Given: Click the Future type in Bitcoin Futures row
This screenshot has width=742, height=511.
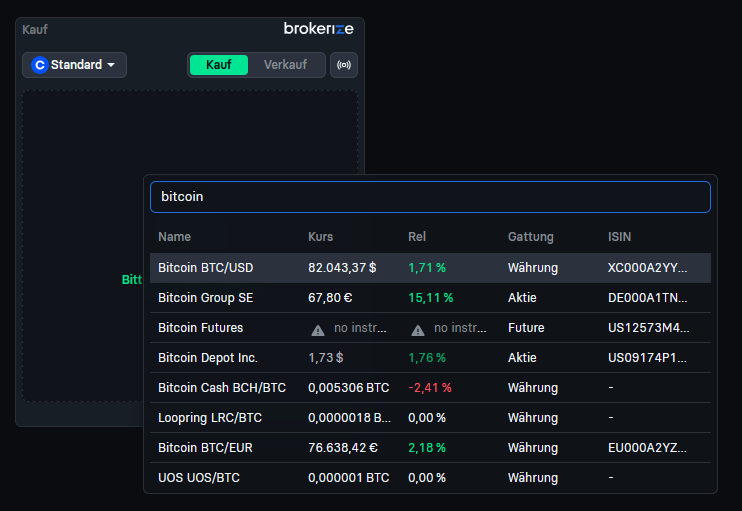Looking at the screenshot, I should [x=526, y=327].
